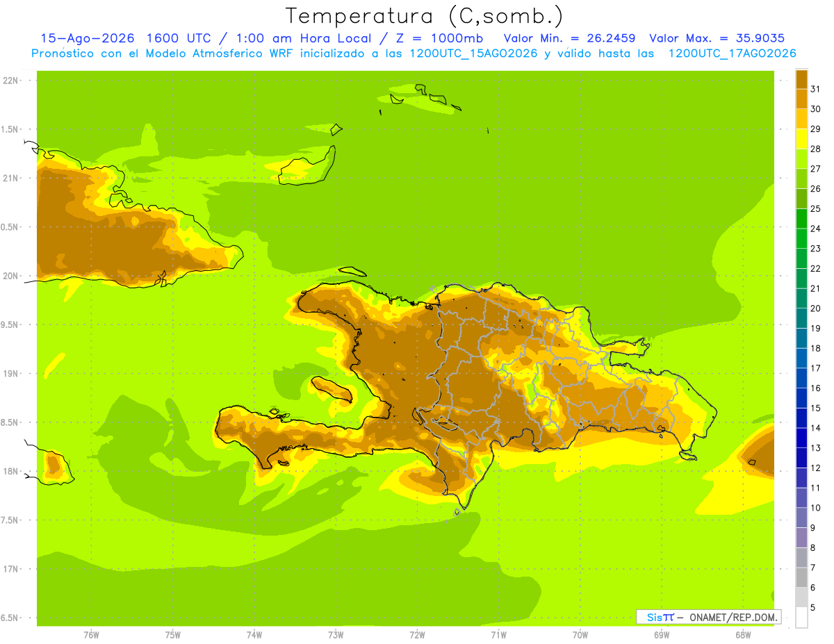Click the orange colorbar swatch between 30 and 31

coord(801,99)
